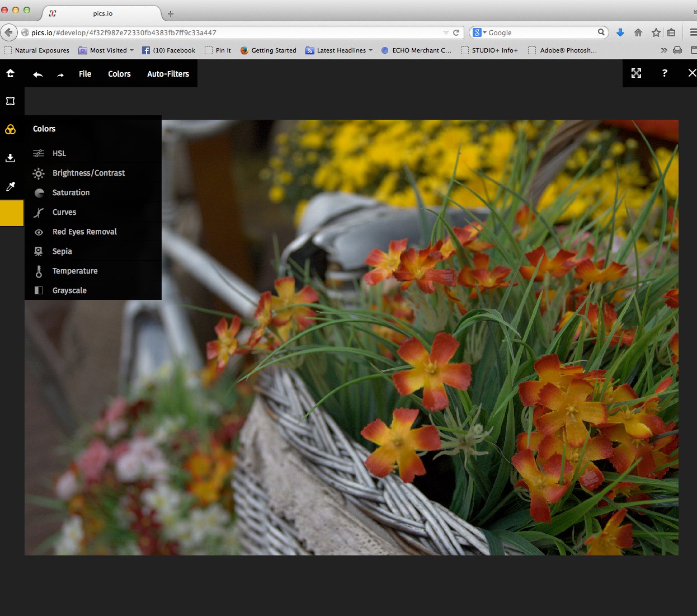Open bookmarks list icon
The width and height of the screenshot is (697, 616).
pos(671,33)
